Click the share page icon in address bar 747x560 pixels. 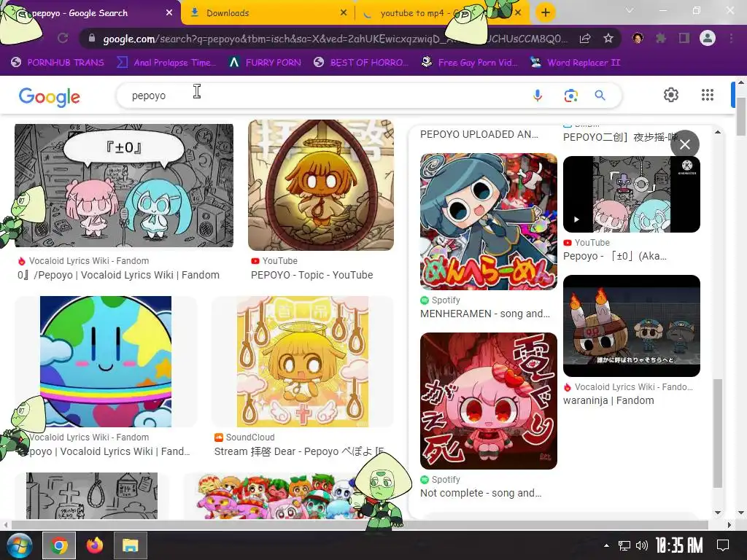[585, 39]
